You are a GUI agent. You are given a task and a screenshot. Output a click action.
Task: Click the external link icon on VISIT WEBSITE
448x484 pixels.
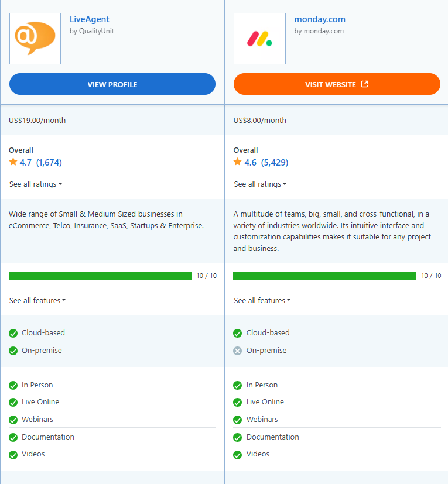click(365, 84)
